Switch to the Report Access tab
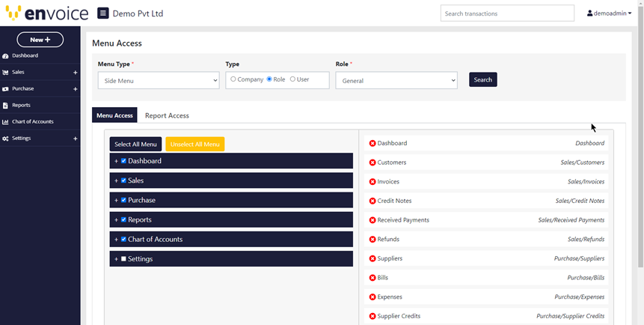The width and height of the screenshot is (644, 325). tap(167, 115)
